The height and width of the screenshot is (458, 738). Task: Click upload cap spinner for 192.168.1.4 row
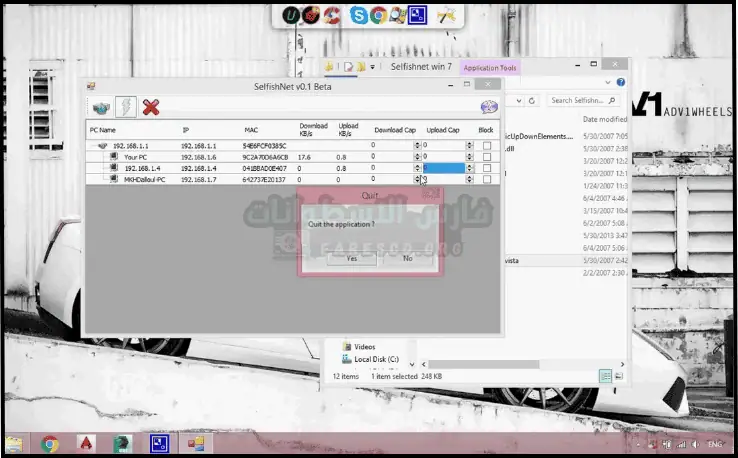469,168
